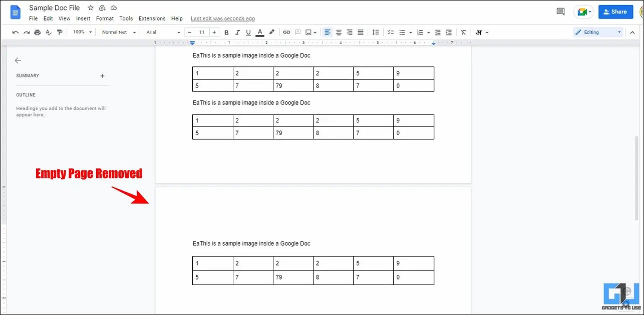Viewport: 644px width, 315px height.
Task: Add a summary with the plus icon
Action: (x=103, y=76)
